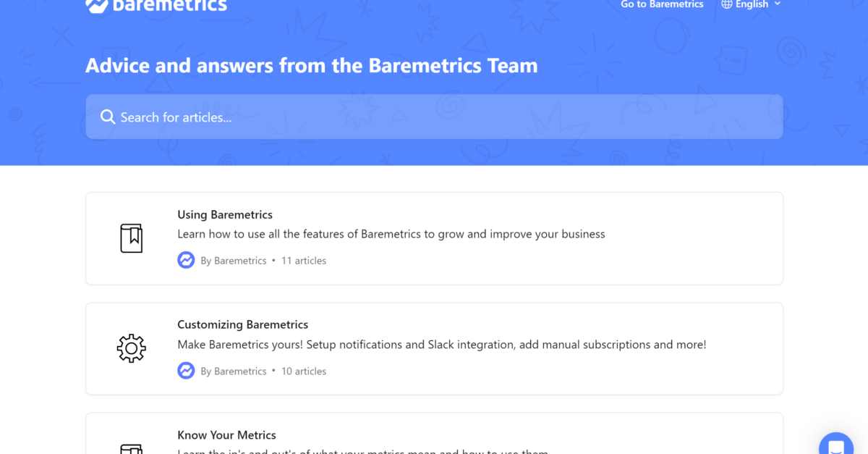The height and width of the screenshot is (454, 868).
Task: Click the 11 articles label on Using Baremetrics
Action: click(304, 260)
